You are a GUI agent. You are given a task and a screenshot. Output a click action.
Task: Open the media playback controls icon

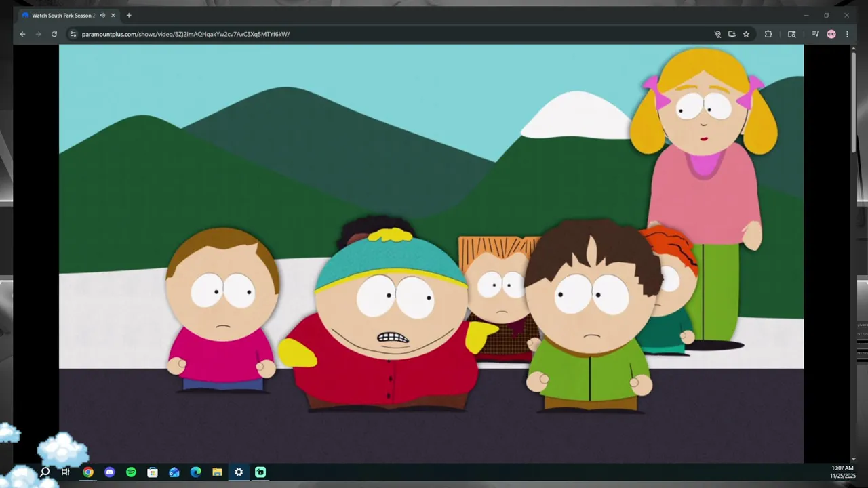click(x=815, y=34)
